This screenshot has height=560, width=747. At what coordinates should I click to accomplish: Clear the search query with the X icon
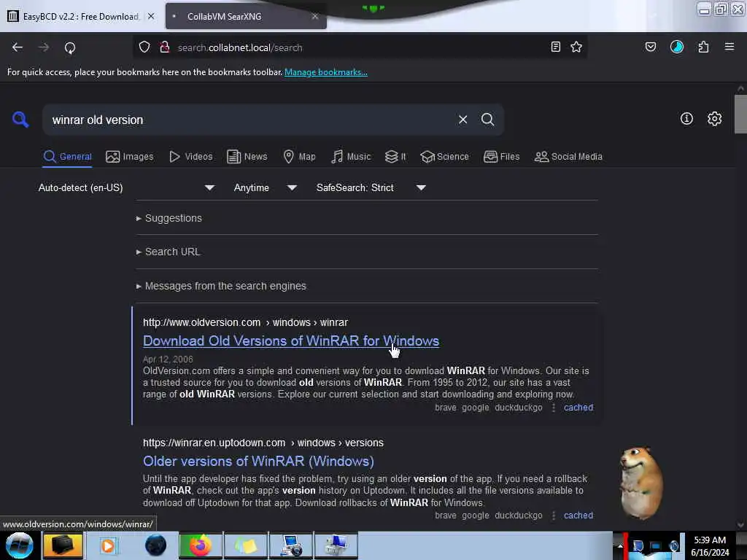[462, 120]
